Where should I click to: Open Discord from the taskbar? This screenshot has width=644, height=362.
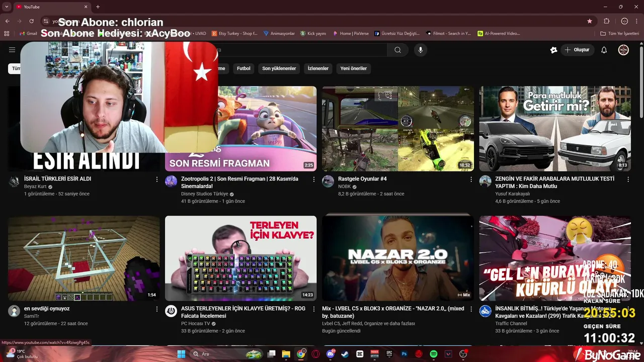[x=331, y=354]
